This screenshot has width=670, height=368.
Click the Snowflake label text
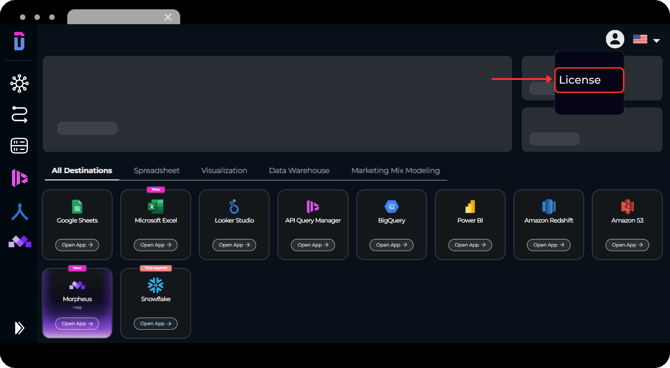[x=156, y=299]
